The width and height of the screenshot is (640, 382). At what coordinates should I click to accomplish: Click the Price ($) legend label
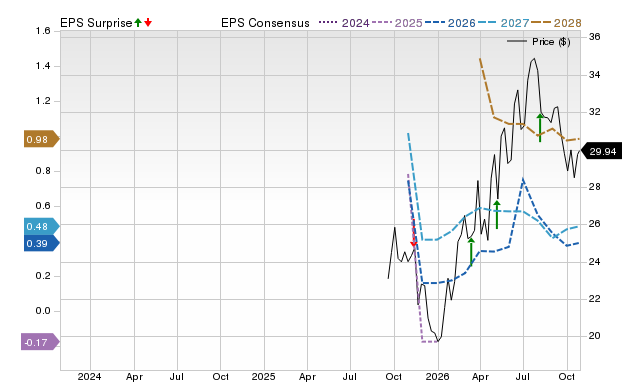click(551, 42)
